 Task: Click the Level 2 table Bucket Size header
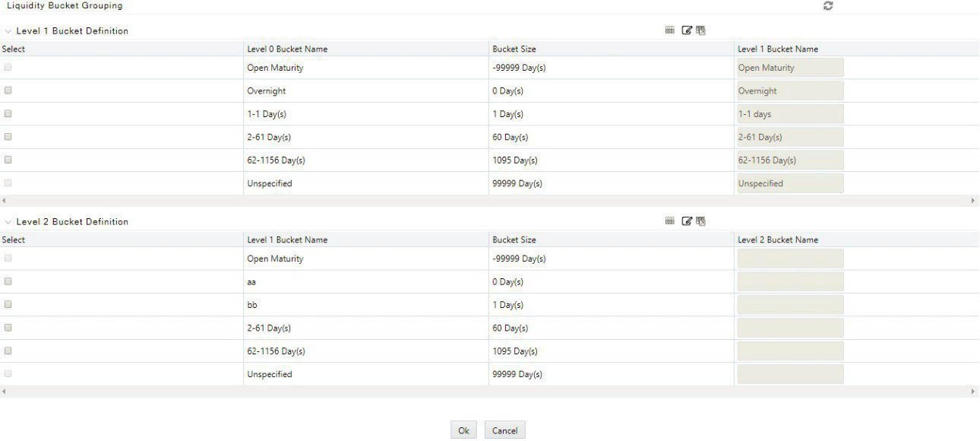point(514,240)
